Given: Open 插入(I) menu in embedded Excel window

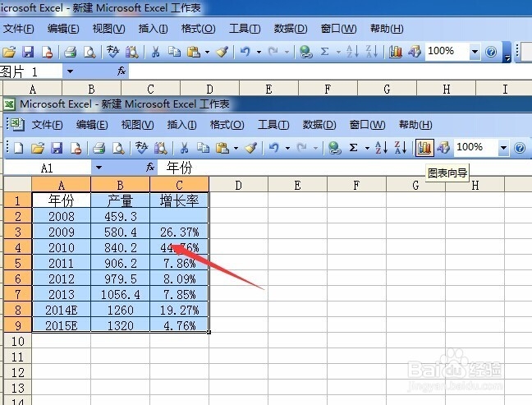Looking at the screenshot, I should click(182, 125).
